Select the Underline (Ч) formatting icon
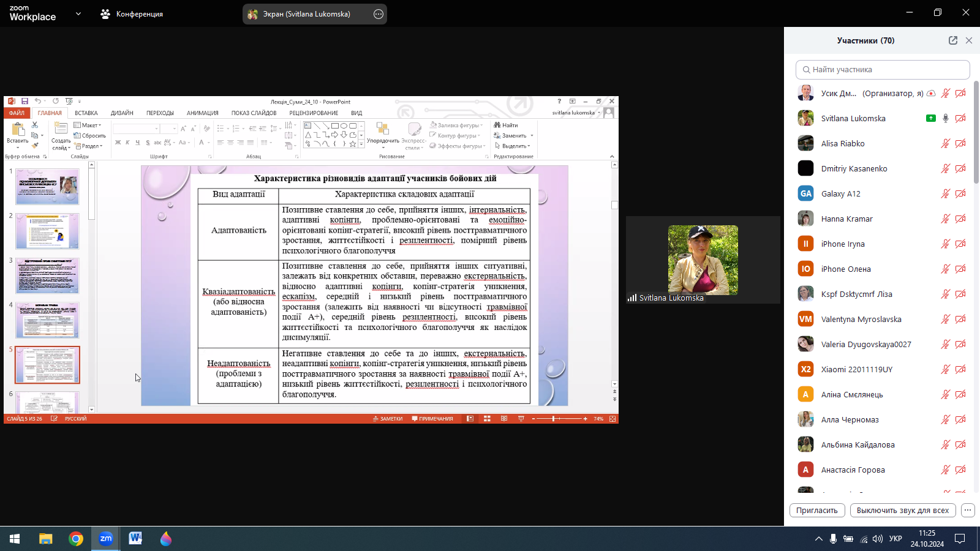Image resolution: width=980 pixels, height=551 pixels. pos(138,143)
